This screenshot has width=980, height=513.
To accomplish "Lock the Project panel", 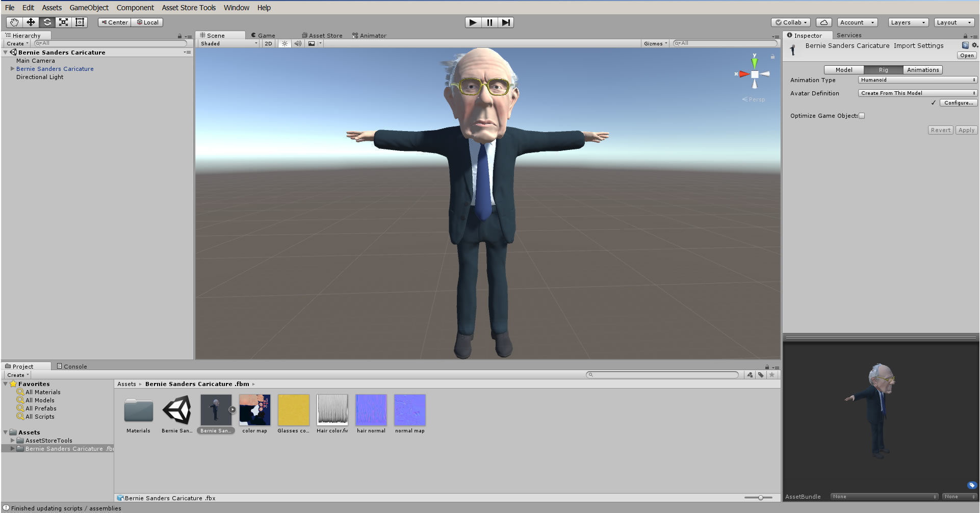I will coord(767,367).
